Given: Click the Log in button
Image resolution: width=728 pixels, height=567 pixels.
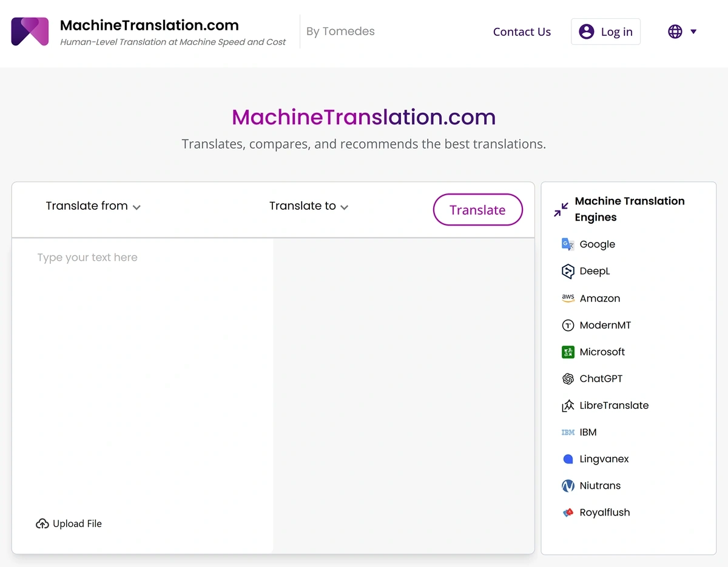Looking at the screenshot, I should click(x=605, y=32).
